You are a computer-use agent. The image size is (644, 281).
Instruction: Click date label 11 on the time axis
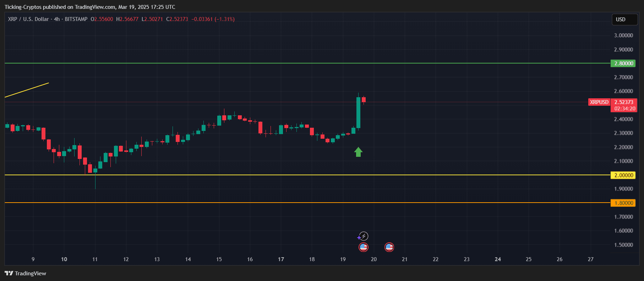[x=95, y=259]
